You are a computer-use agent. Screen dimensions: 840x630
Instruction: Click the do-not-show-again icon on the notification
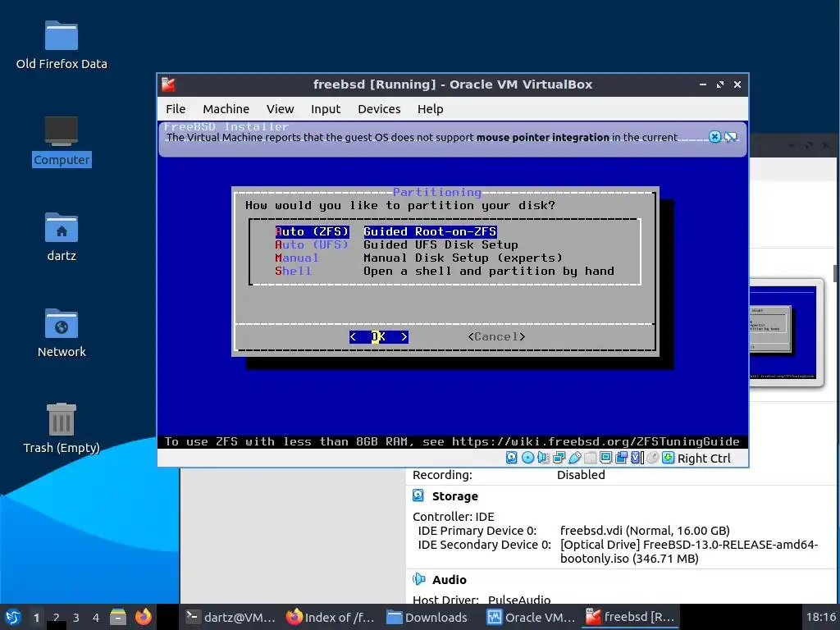click(x=731, y=137)
